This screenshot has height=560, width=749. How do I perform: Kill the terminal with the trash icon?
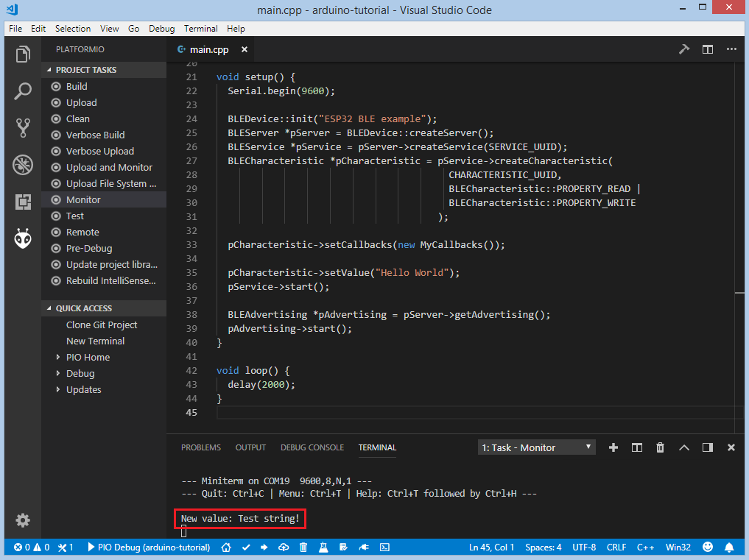pos(660,447)
